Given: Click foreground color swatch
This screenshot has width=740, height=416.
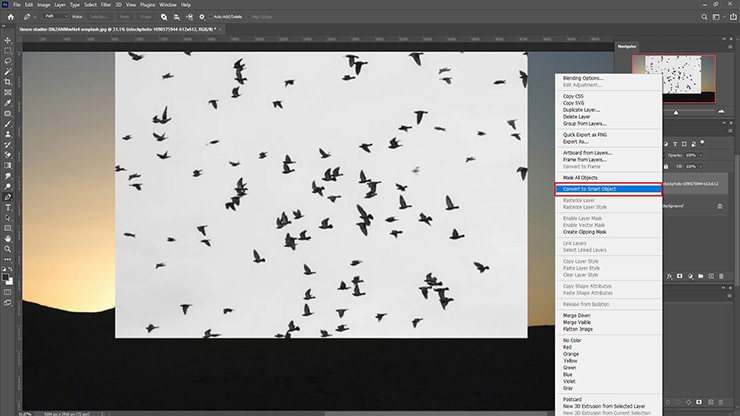Looking at the screenshot, I should [x=5, y=278].
